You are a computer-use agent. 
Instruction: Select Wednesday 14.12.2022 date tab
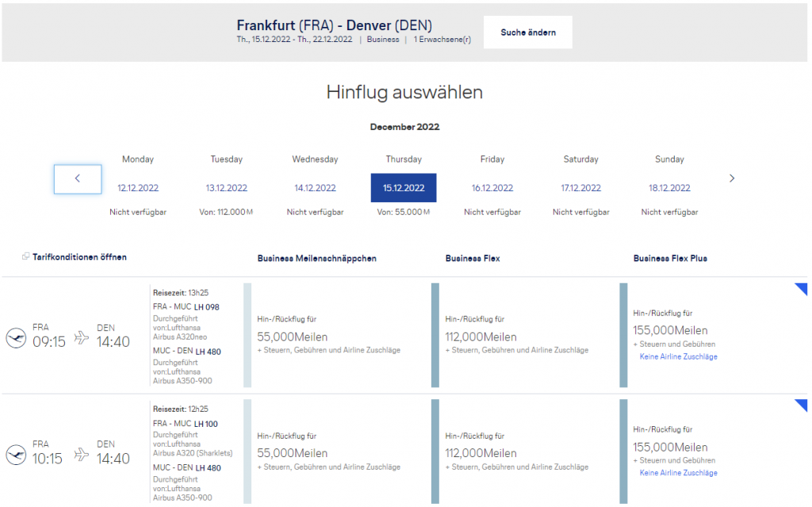click(x=315, y=188)
